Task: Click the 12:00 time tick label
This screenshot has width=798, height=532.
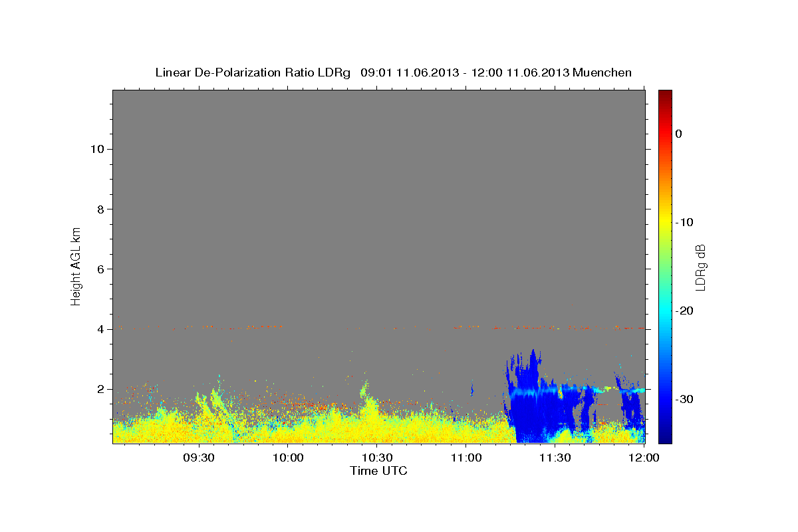Action: [644, 458]
